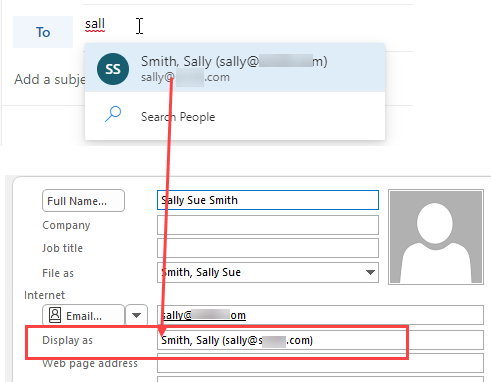
Task: Open the File as dropdown arrow
Action: point(370,272)
